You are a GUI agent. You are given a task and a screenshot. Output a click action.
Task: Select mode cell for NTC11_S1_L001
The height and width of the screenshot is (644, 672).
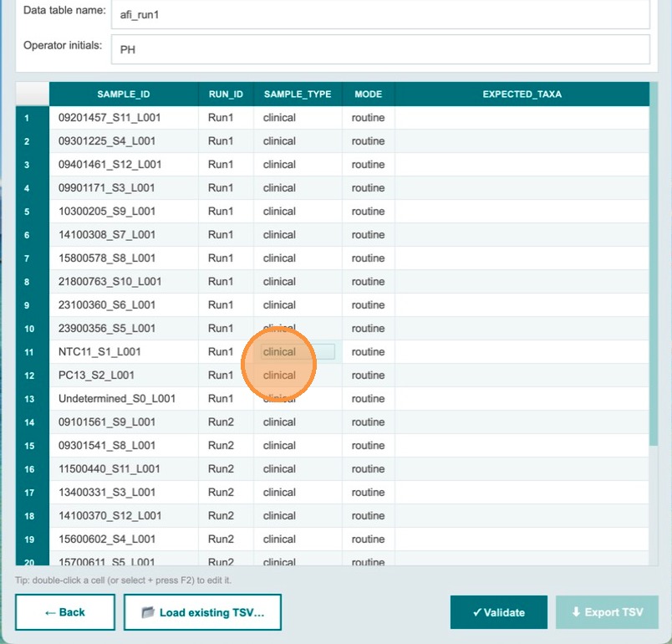[x=368, y=352]
